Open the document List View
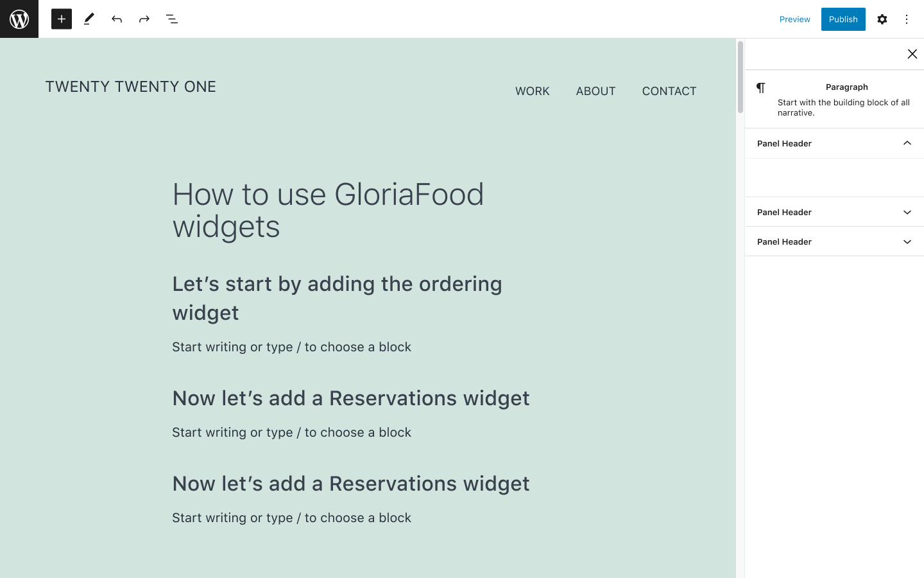The width and height of the screenshot is (924, 578). tap(172, 19)
